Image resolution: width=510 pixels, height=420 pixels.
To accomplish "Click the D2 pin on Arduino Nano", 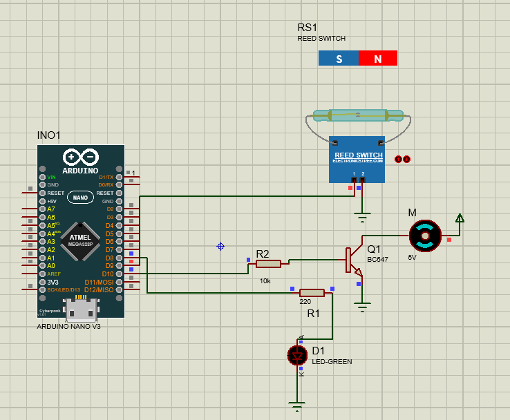I will 119,209.
